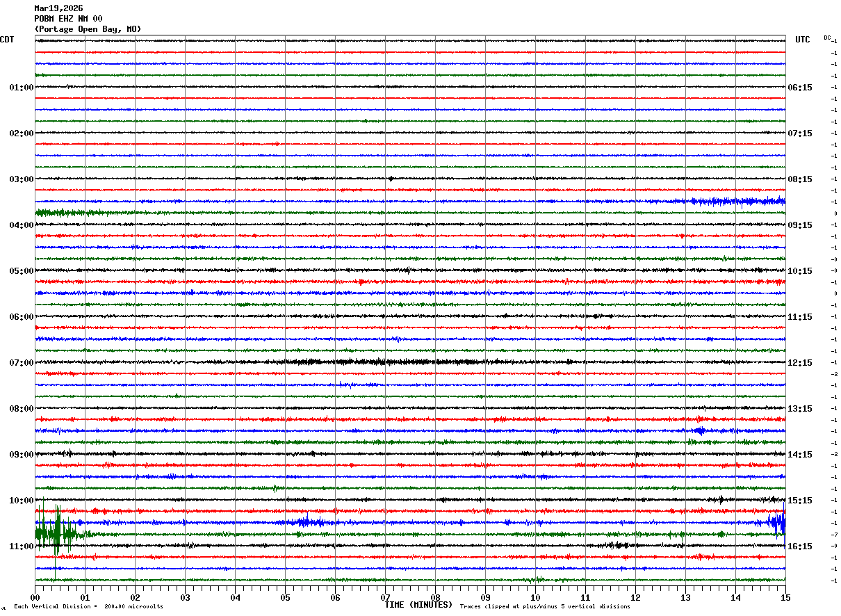Pick minute tick label 07 on axis

(385, 597)
